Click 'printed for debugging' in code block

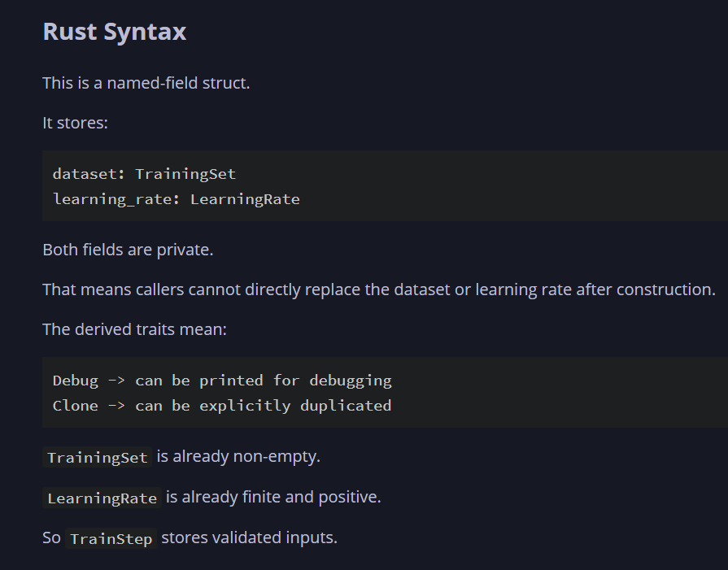coord(296,381)
